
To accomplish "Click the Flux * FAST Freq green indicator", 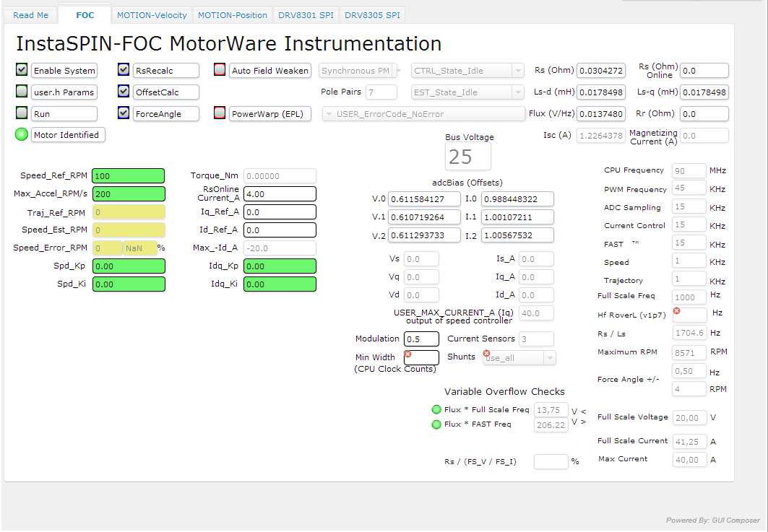I will point(436,424).
